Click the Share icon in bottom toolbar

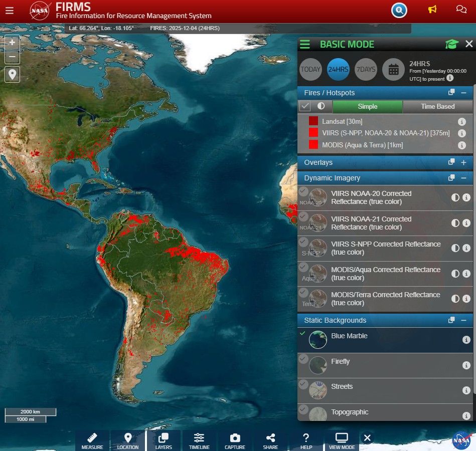(270, 440)
